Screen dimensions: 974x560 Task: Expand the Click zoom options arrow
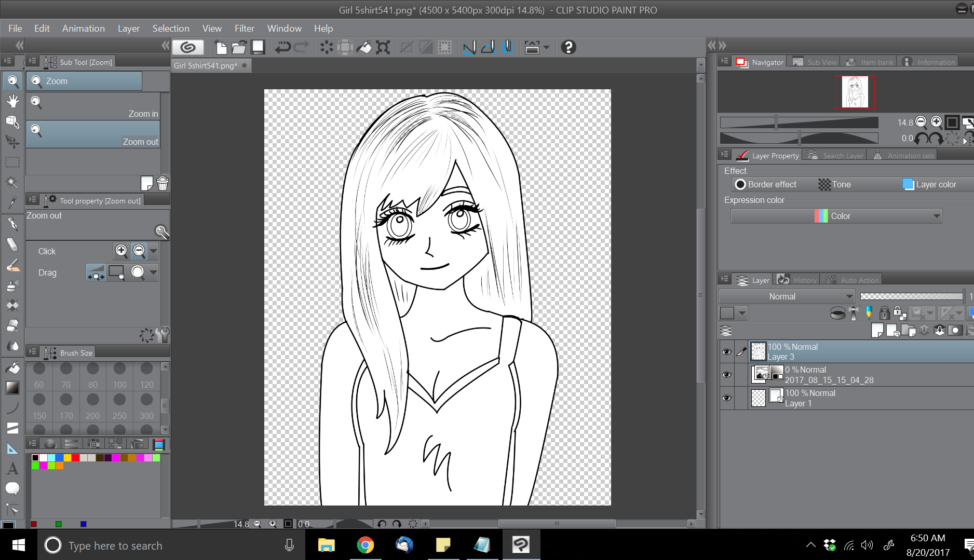pyautogui.click(x=153, y=251)
